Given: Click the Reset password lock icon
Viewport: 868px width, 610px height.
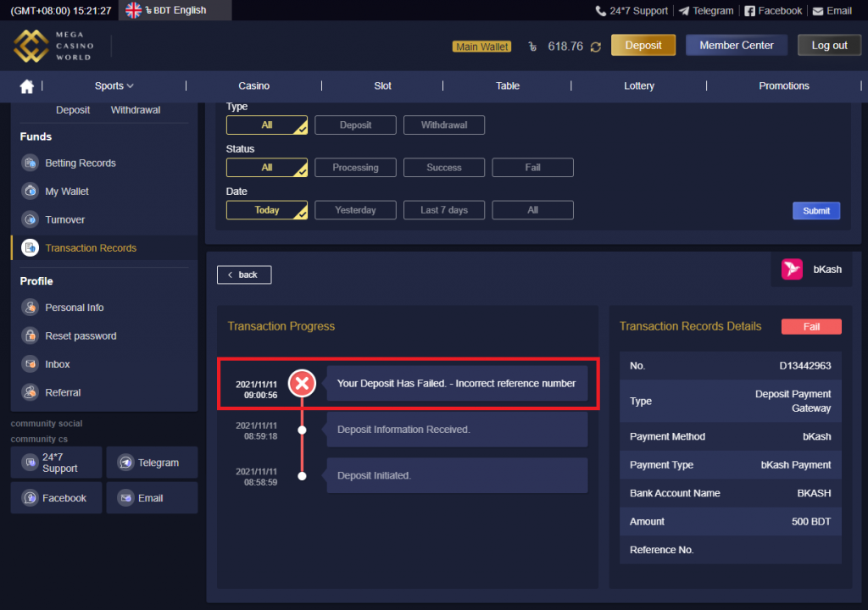Looking at the screenshot, I should click(x=30, y=335).
